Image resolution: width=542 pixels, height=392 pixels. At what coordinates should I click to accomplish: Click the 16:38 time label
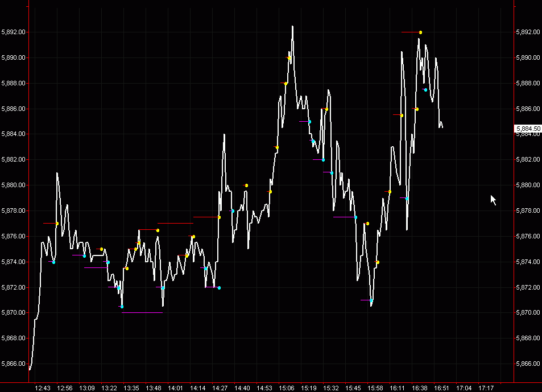point(420,388)
